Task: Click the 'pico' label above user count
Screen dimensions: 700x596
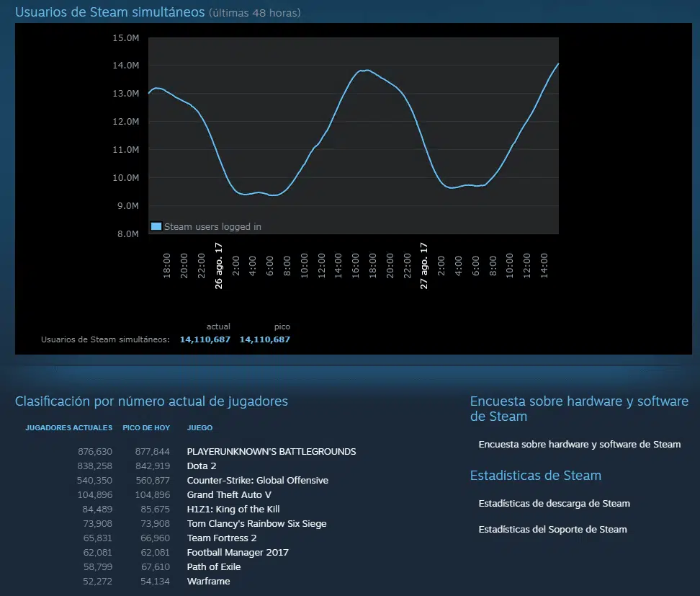Action: pyautogui.click(x=282, y=326)
